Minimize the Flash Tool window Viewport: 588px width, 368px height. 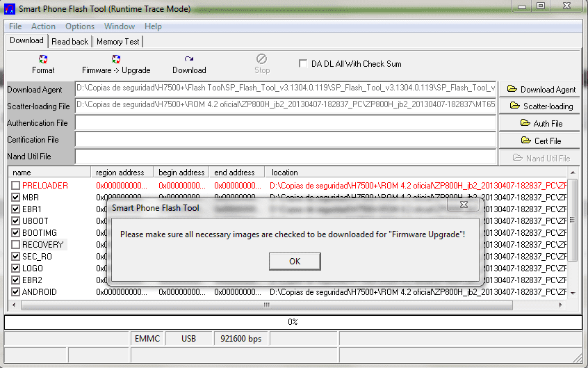click(x=522, y=6)
